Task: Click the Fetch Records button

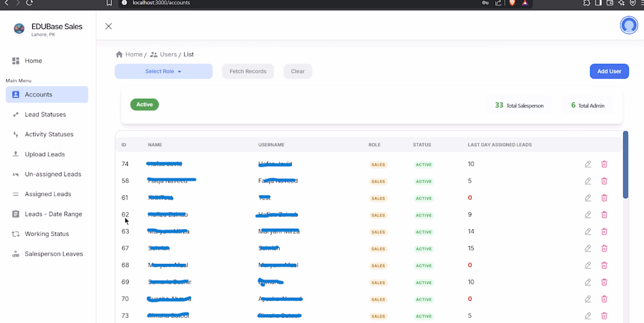Action: [248, 71]
